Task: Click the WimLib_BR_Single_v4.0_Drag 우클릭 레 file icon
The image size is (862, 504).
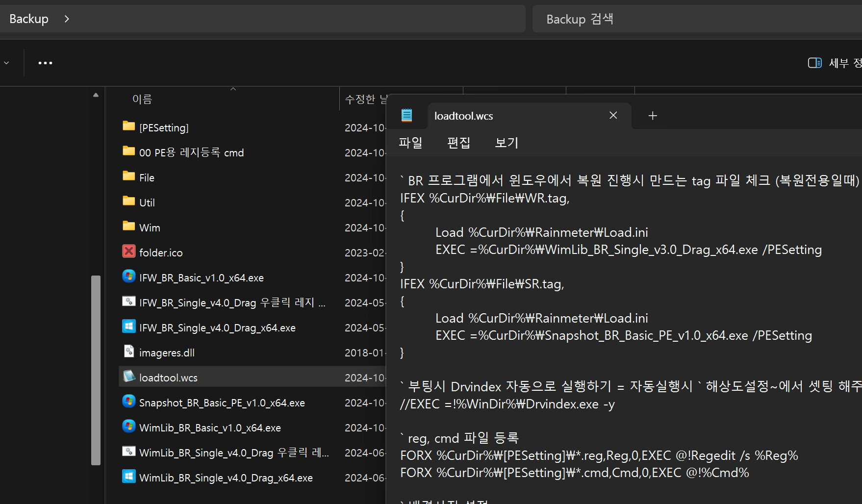Action: pos(128,452)
